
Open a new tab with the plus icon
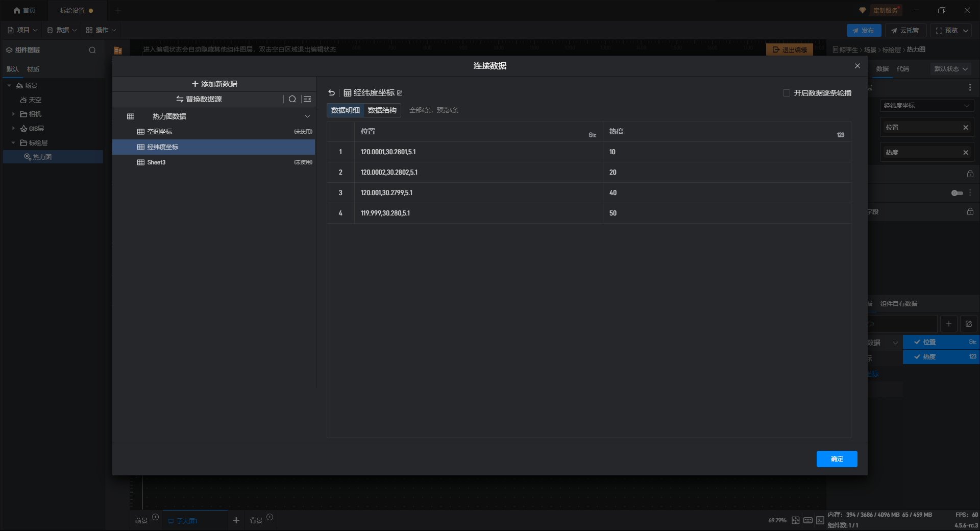click(x=118, y=11)
